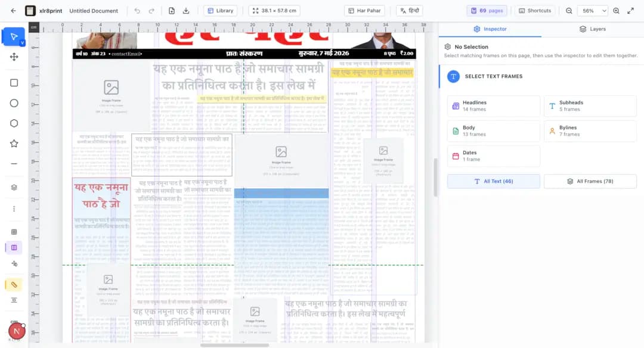This screenshot has height=348, width=644.
Task: Download the document
Action: [x=186, y=11]
